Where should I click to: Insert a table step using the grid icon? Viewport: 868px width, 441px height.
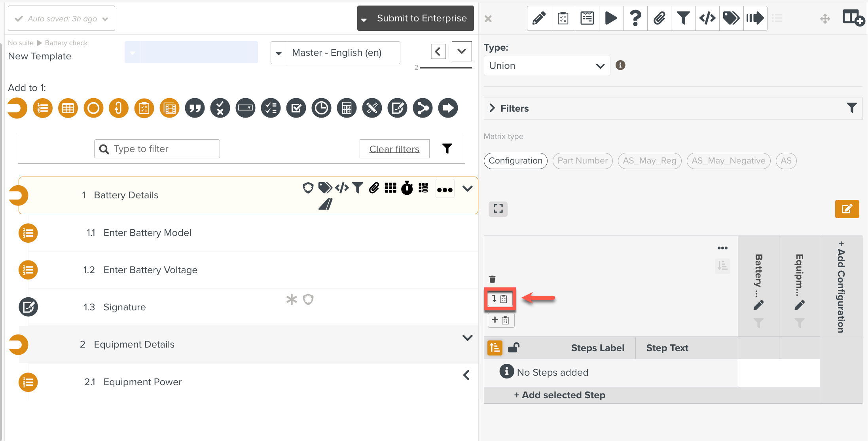68,108
